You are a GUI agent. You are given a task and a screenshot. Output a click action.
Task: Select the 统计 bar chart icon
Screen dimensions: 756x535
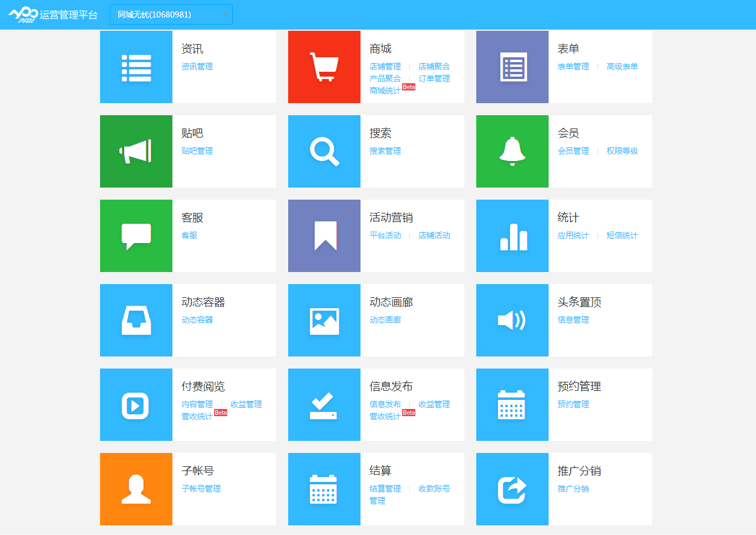512,235
